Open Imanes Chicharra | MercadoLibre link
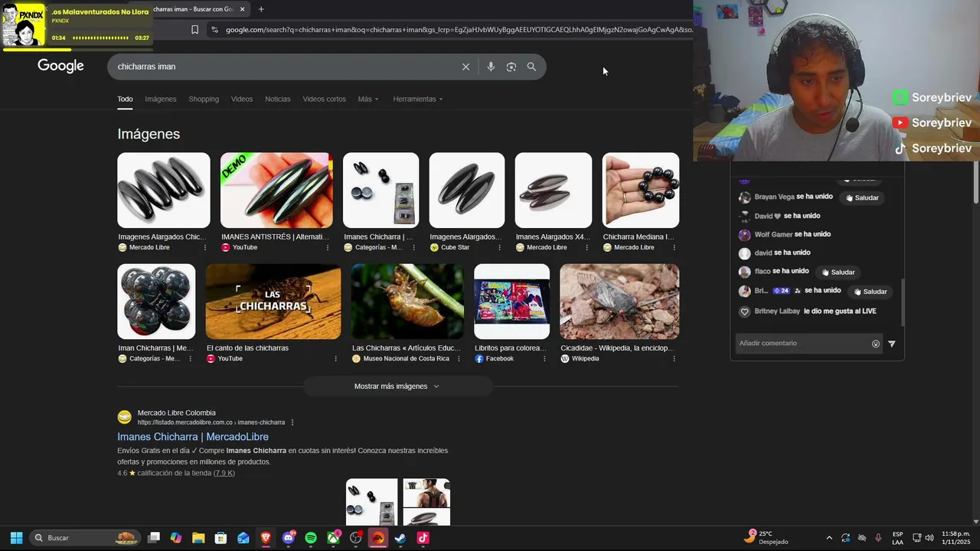Image resolution: width=980 pixels, height=551 pixels. [x=193, y=437]
